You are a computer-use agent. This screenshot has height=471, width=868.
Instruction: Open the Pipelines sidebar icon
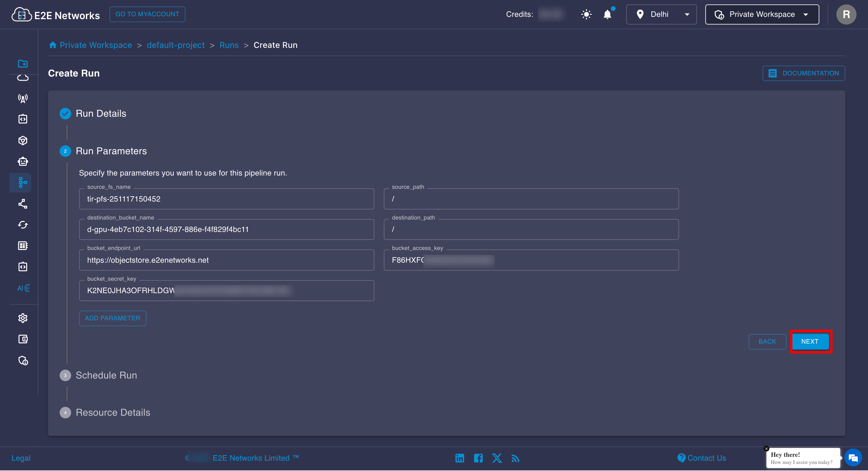tap(22, 182)
